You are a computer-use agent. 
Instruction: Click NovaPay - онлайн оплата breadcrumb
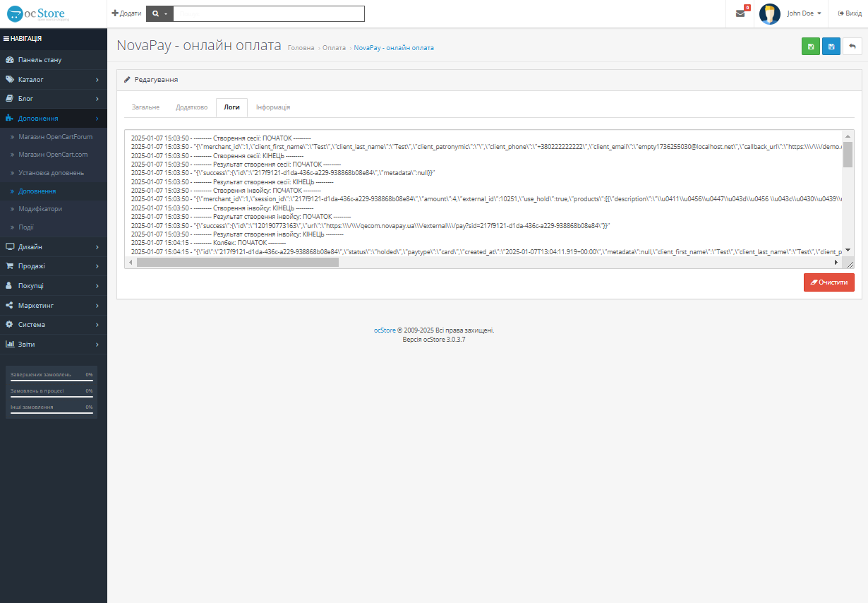click(394, 48)
